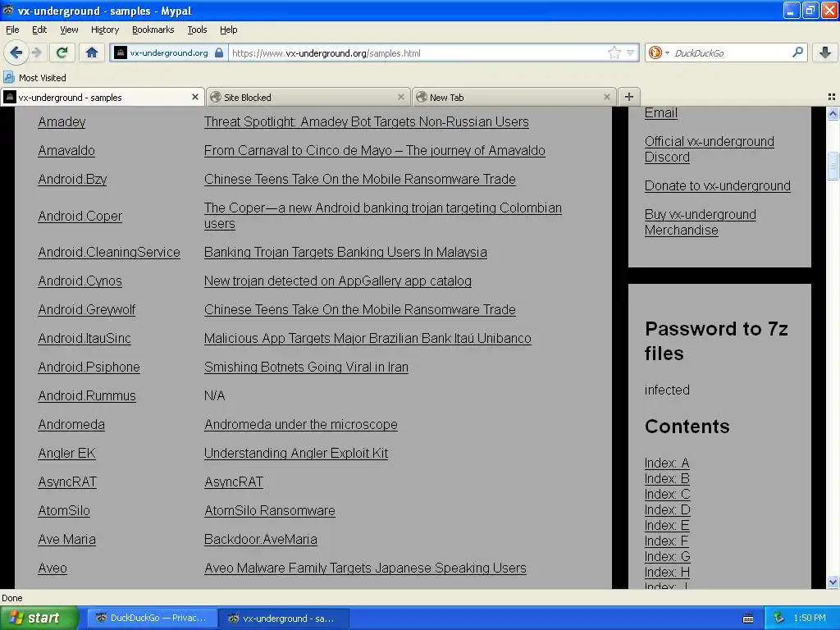Click the padlock site identity icon
This screenshot has width=840, height=630.
(218, 52)
